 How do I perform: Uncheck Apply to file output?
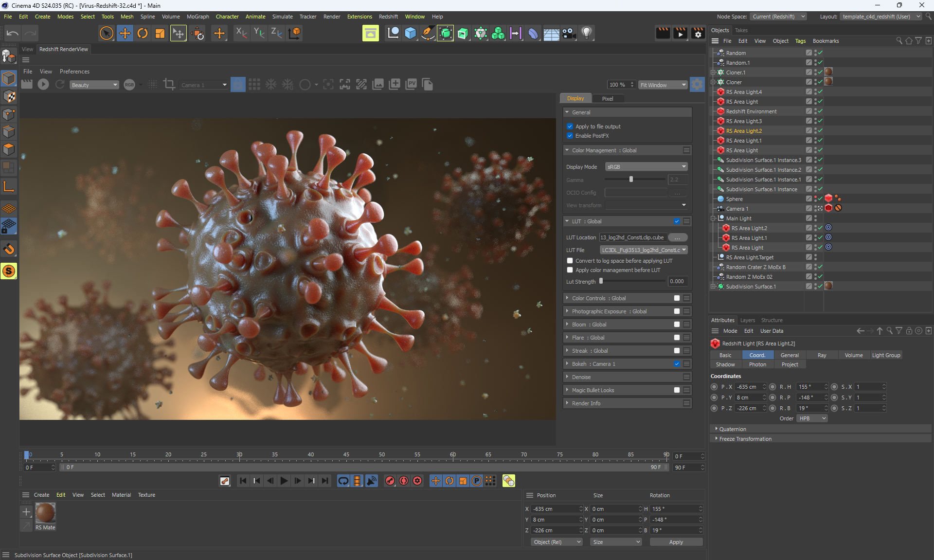570,126
